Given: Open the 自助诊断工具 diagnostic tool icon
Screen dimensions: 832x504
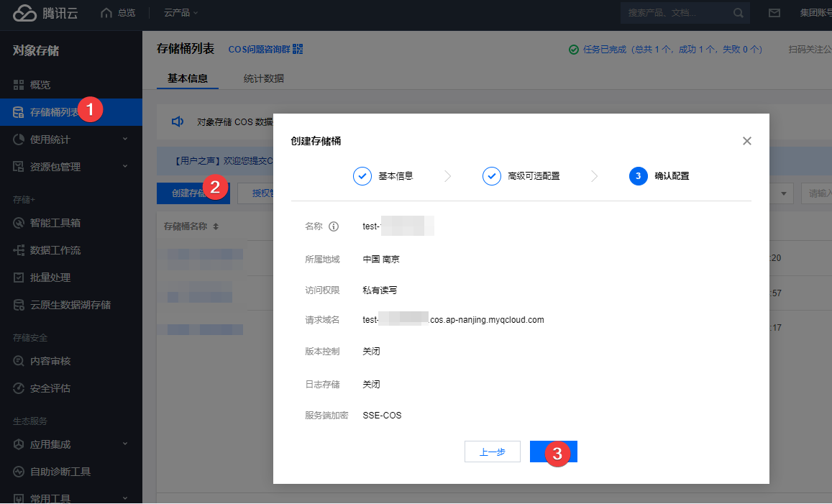Looking at the screenshot, I should coord(19,471).
